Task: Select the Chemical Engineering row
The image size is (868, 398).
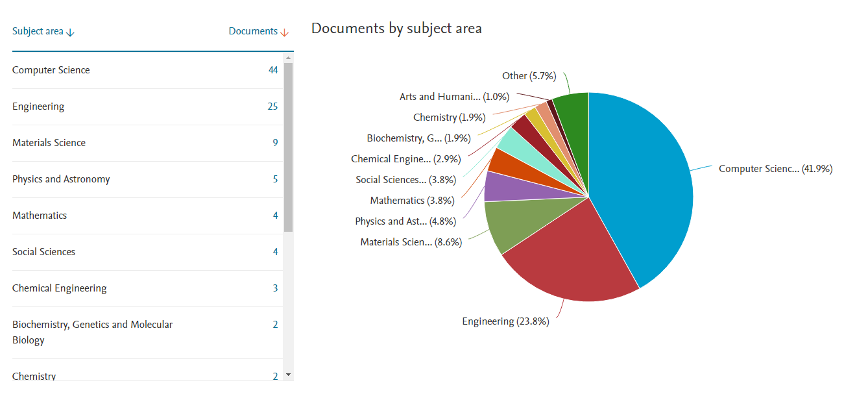Action: (x=59, y=288)
